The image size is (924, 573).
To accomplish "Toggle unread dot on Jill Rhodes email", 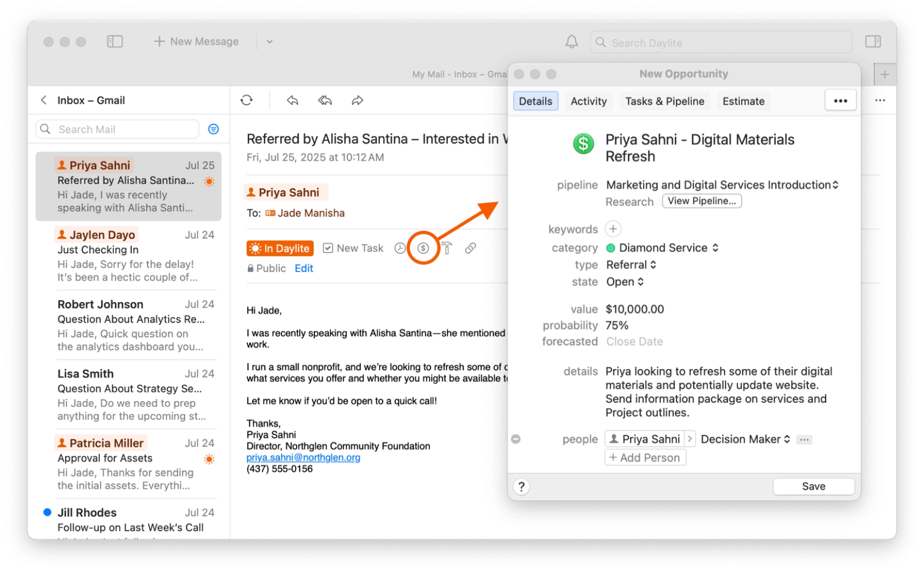I will [47, 512].
